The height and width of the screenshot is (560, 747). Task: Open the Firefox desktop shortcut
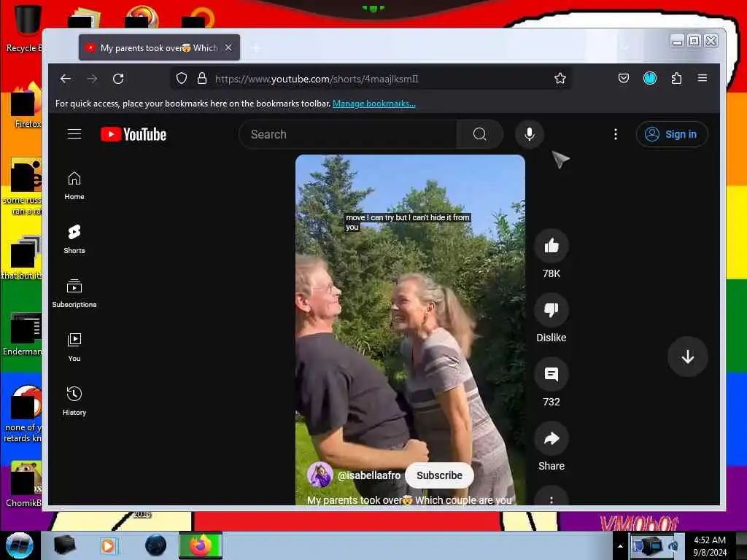(x=26, y=105)
